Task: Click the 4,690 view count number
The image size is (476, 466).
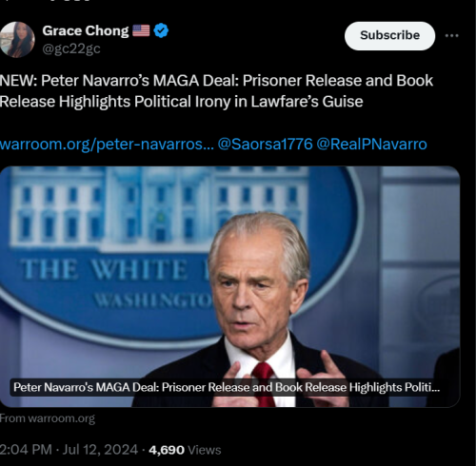Action: tap(167, 450)
